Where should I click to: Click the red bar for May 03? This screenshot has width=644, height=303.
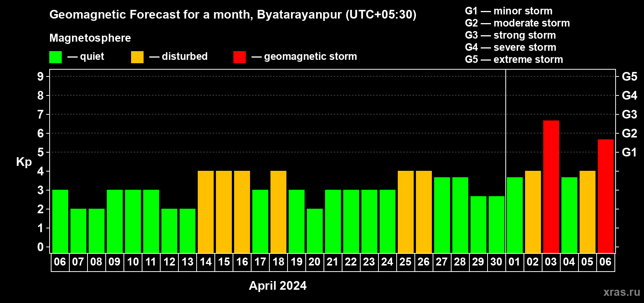(551, 187)
